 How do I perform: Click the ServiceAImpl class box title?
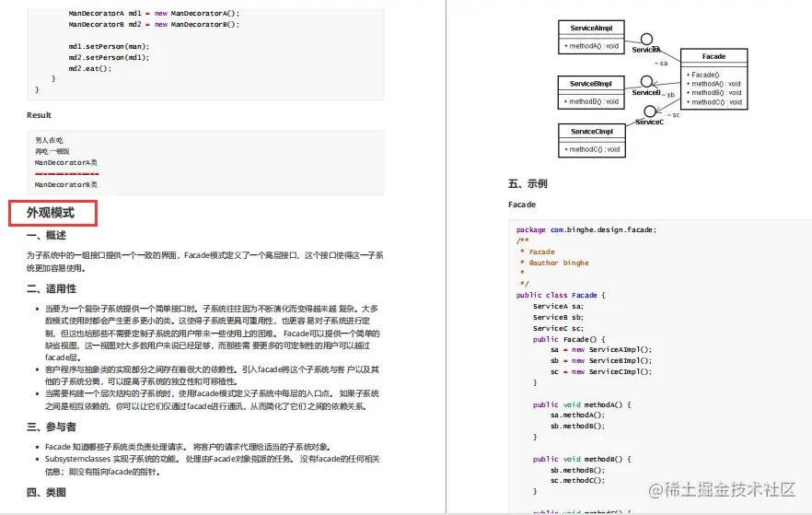coord(591,28)
